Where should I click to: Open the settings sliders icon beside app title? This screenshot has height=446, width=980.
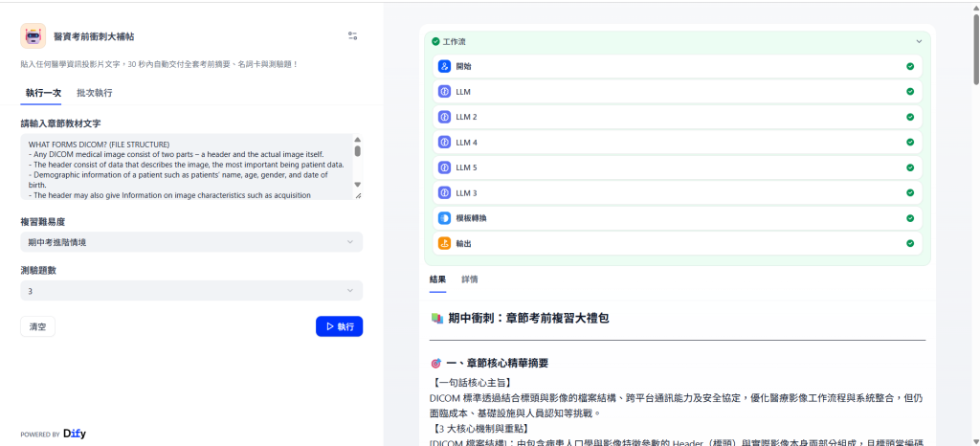coord(352,36)
